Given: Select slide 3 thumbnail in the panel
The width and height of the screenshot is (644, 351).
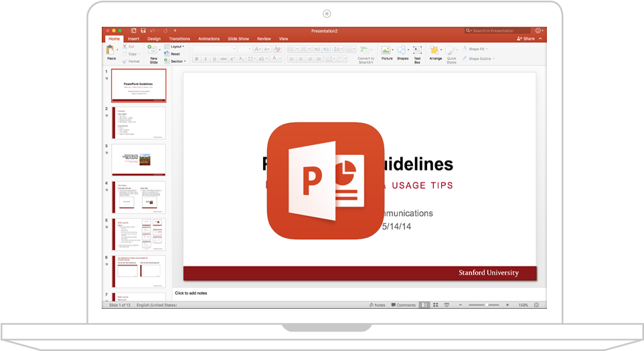Looking at the screenshot, I should (139, 160).
